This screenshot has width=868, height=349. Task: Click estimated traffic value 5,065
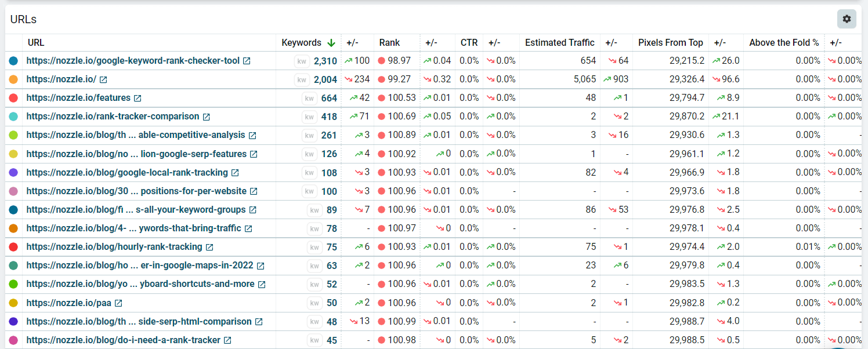[x=584, y=79]
